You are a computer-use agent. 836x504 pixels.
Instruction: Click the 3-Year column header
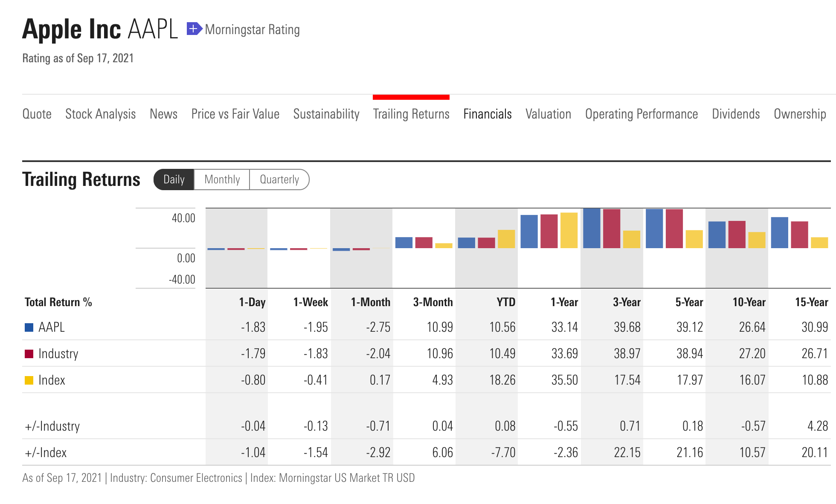pyautogui.click(x=627, y=302)
